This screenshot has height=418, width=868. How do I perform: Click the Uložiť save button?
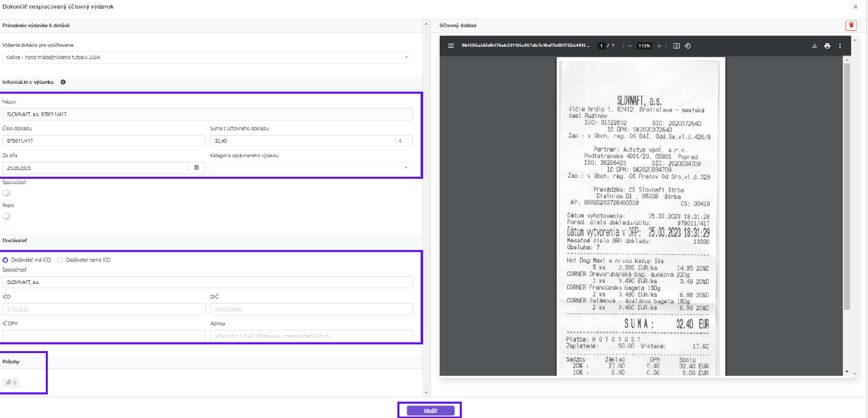pos(430,411)
